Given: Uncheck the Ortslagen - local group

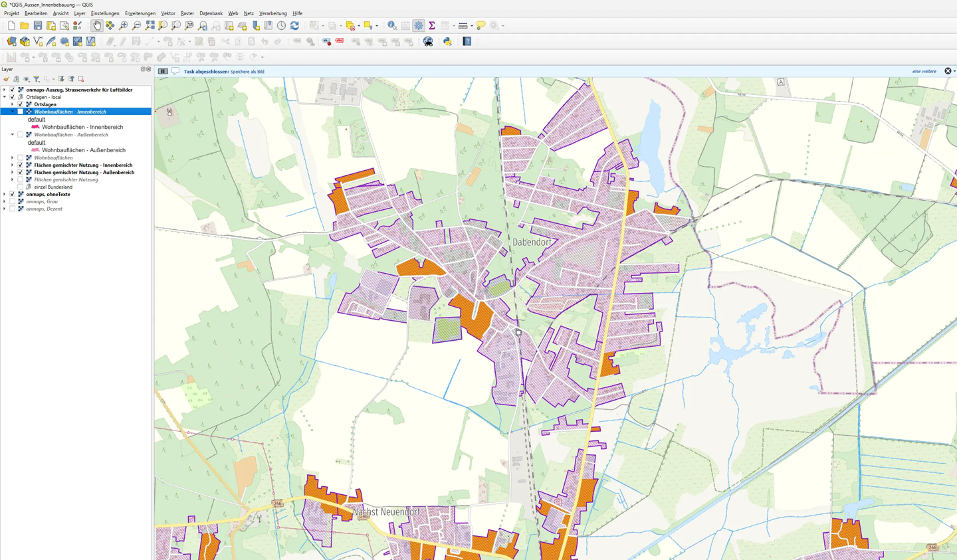Looking at the screenshot, I should pyautogui.click(x=12, y=97).
